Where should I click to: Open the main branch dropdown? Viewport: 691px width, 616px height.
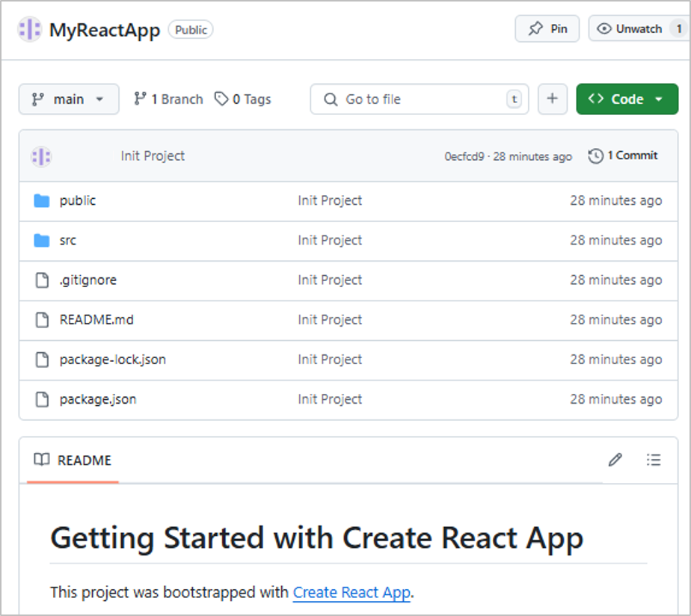pyautogui.click(x=69, y=99)
